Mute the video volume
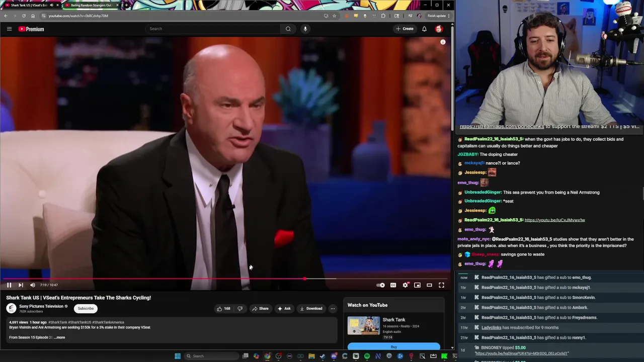 coord(33,285)
